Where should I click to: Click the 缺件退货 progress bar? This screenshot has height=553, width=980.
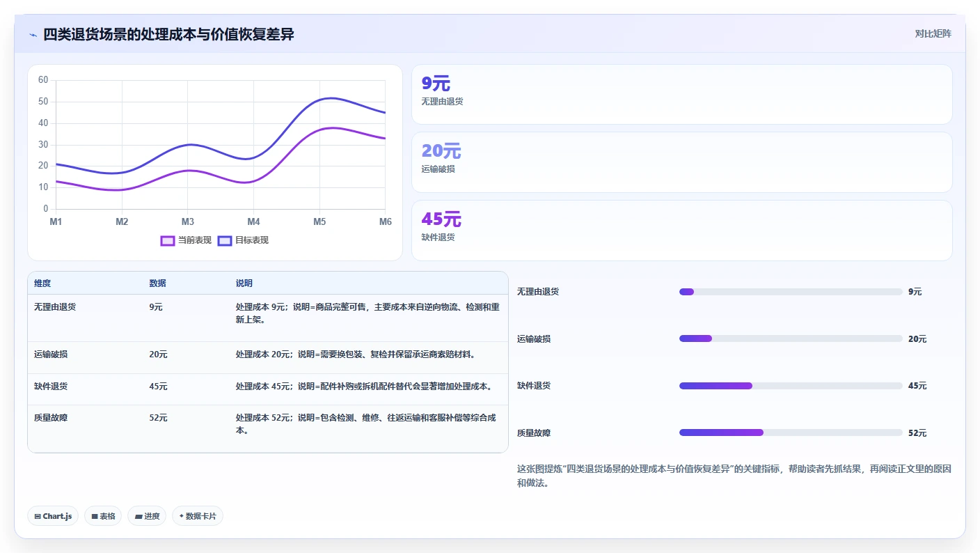click(791, 386)
